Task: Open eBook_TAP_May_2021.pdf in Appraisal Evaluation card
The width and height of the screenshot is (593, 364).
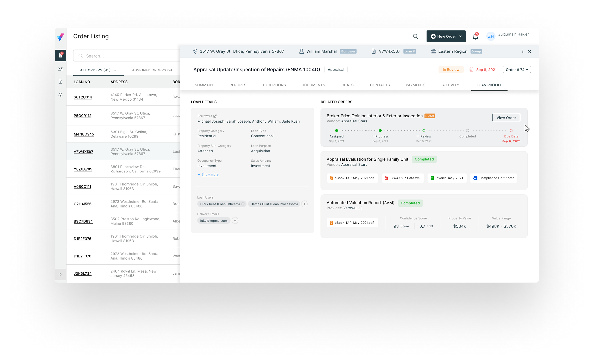Action: (352, 178)
